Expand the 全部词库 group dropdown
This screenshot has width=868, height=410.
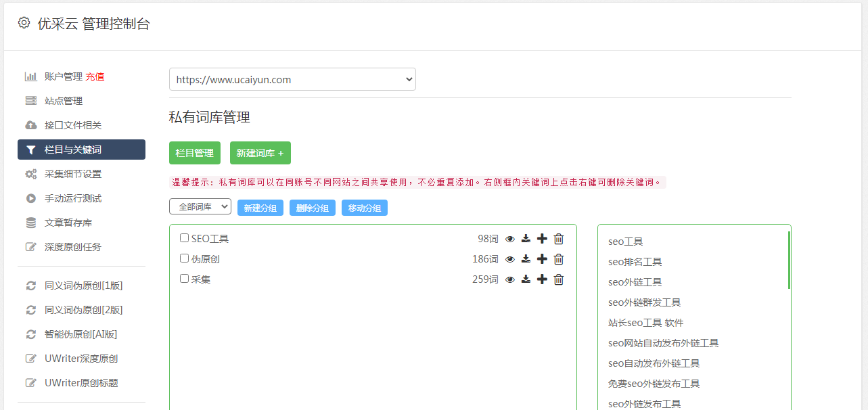(200, 207)
